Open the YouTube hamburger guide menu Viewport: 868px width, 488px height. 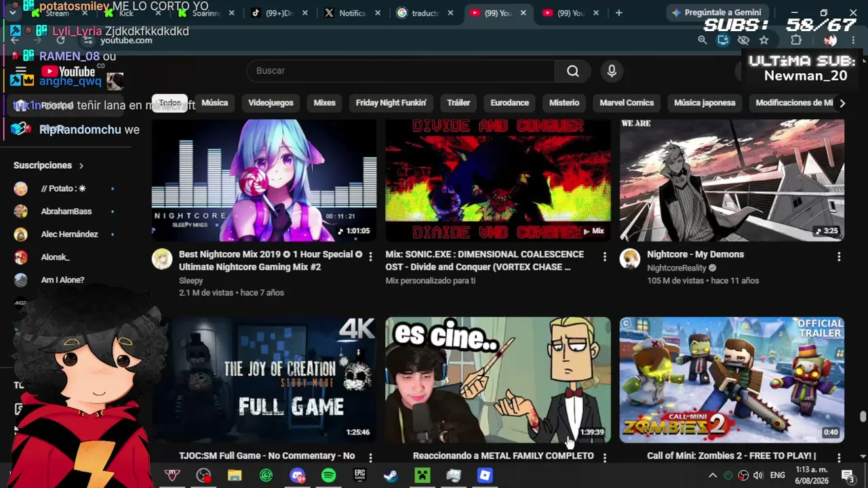20,71
